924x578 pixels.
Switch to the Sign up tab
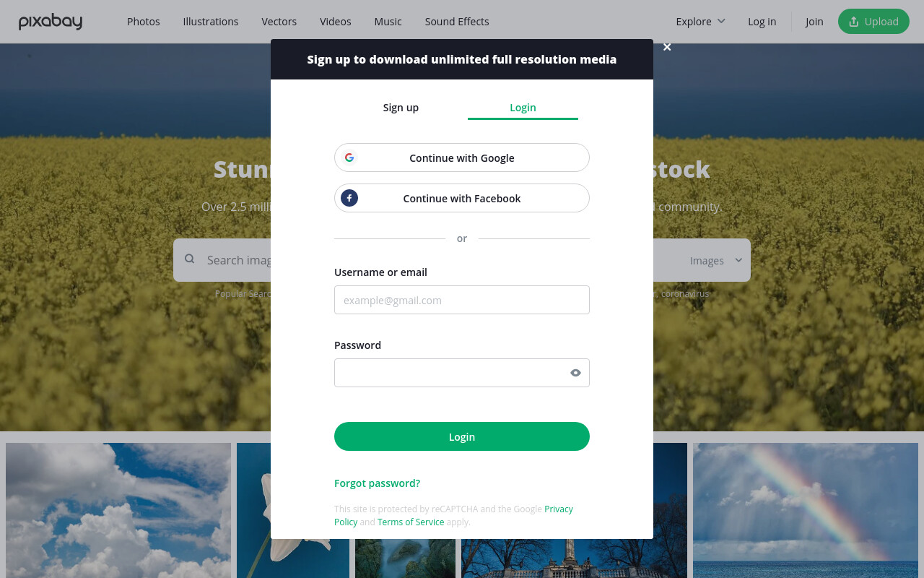[x=401, y=107]
